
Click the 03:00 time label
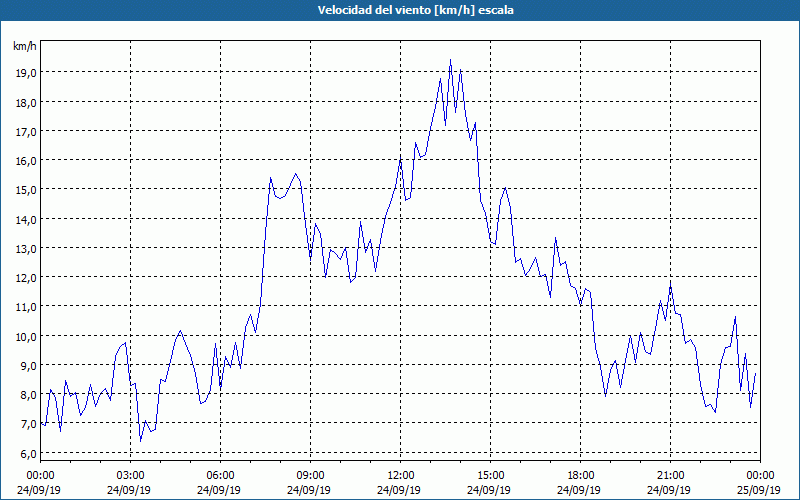click(131, 476)
